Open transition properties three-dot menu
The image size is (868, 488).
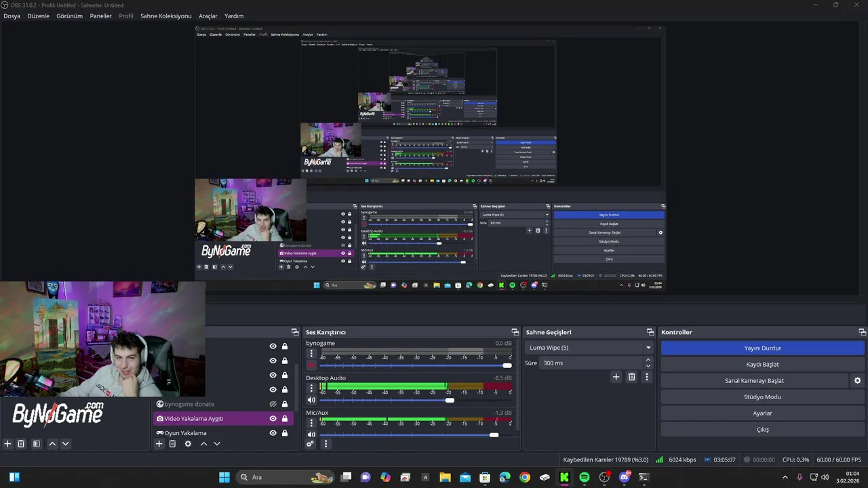click(x=647, y=377)
